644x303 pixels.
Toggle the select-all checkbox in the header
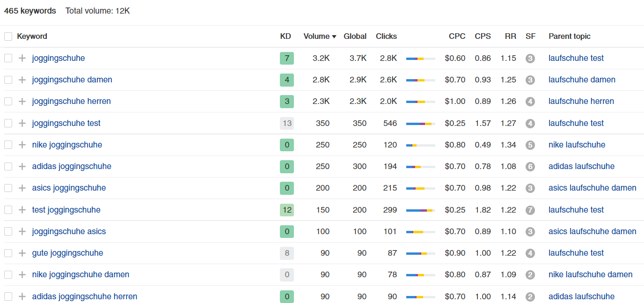pos(7,36)
